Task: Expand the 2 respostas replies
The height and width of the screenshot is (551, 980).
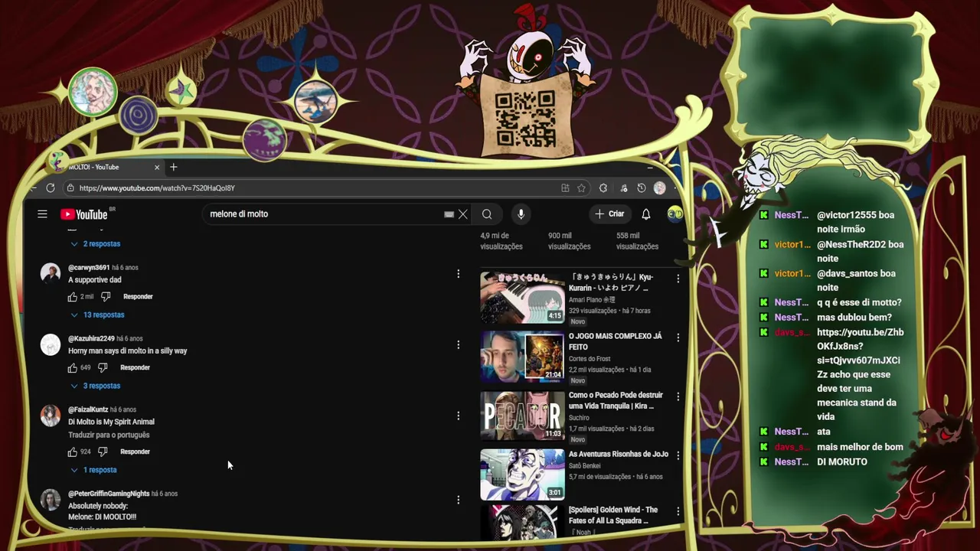Action: 96,243
